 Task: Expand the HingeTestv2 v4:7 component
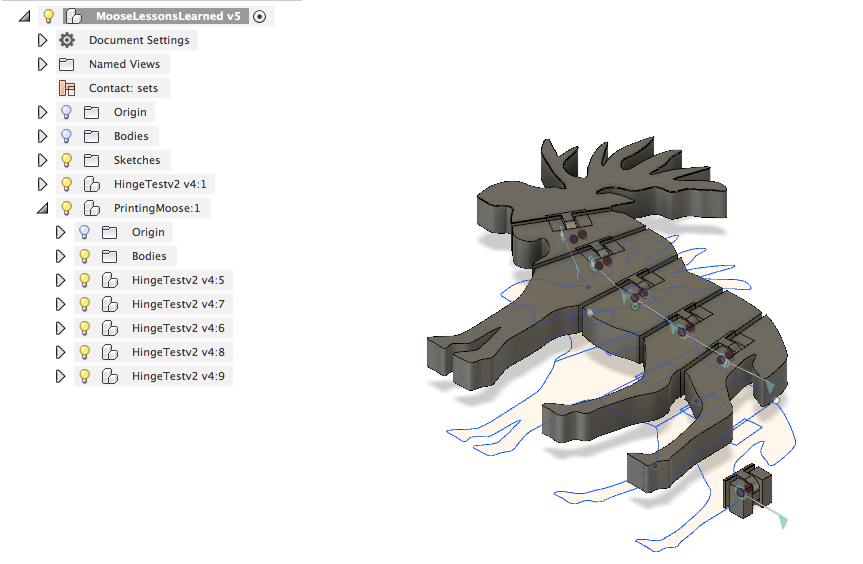coord(61,304)
